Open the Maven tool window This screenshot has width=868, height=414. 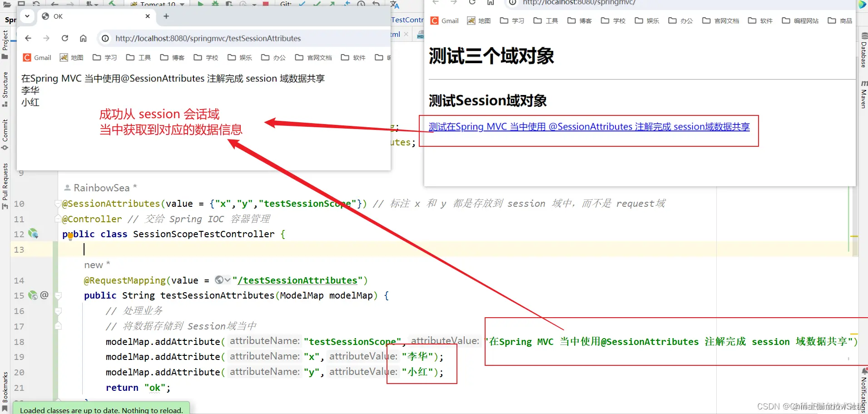click(x=864, y=95)
